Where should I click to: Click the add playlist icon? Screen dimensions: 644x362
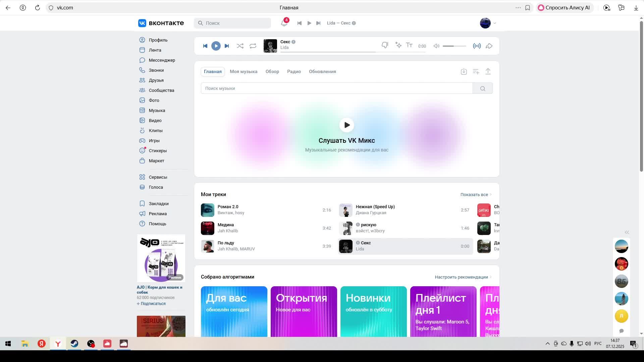click(x=476, y=71)
